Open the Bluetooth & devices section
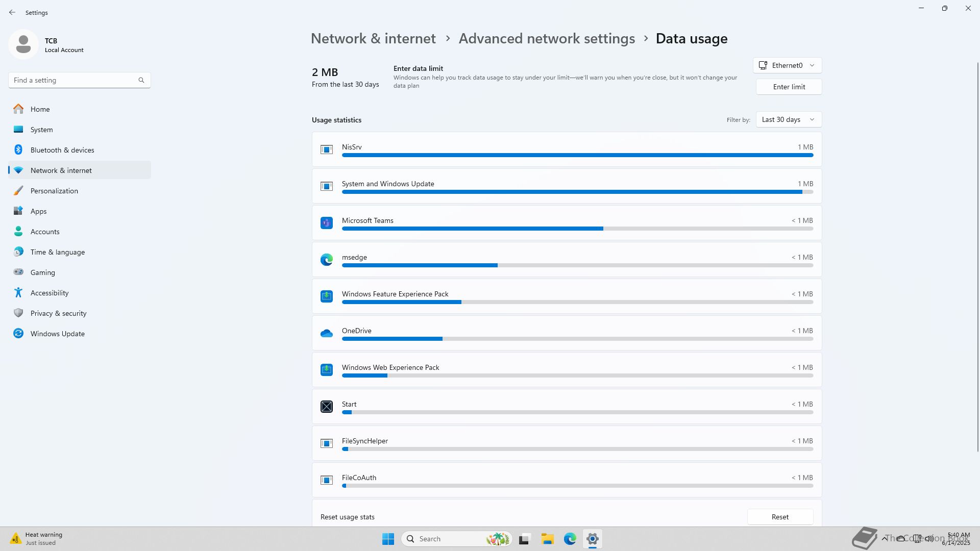The height and width of the screenshot is (551, 980). 62,150
